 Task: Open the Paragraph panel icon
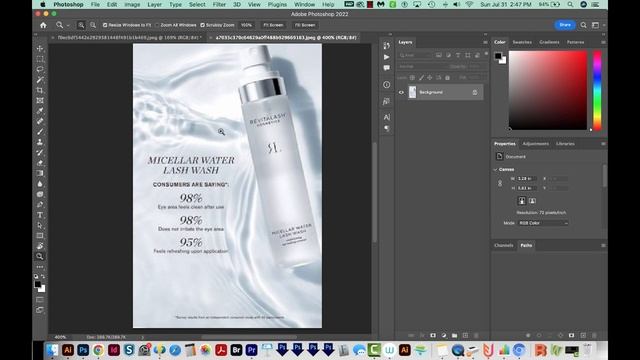386,128
